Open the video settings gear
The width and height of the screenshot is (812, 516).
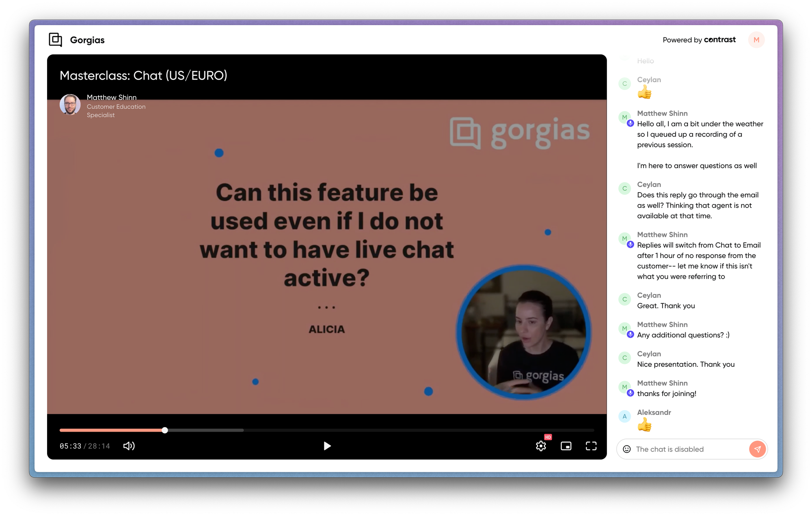coord(541,446)
